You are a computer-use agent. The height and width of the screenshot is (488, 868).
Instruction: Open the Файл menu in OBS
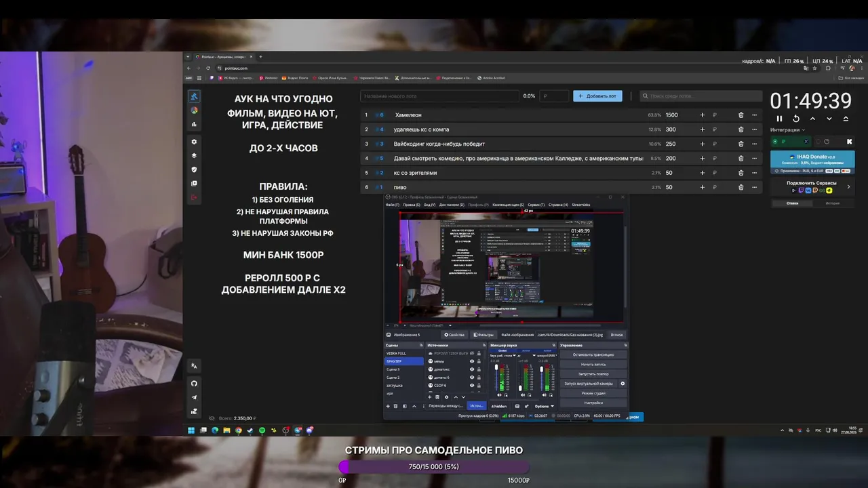point(392,205)
